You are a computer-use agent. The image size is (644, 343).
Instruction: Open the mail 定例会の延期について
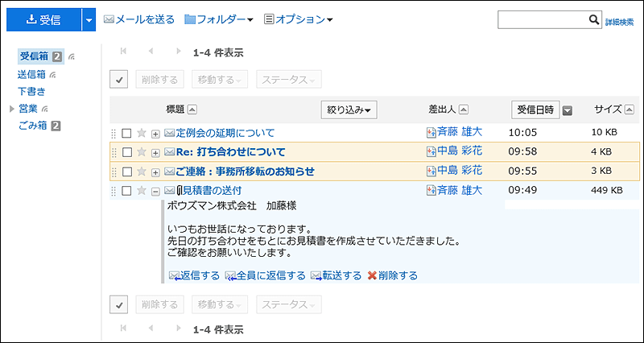coord(225,133)
